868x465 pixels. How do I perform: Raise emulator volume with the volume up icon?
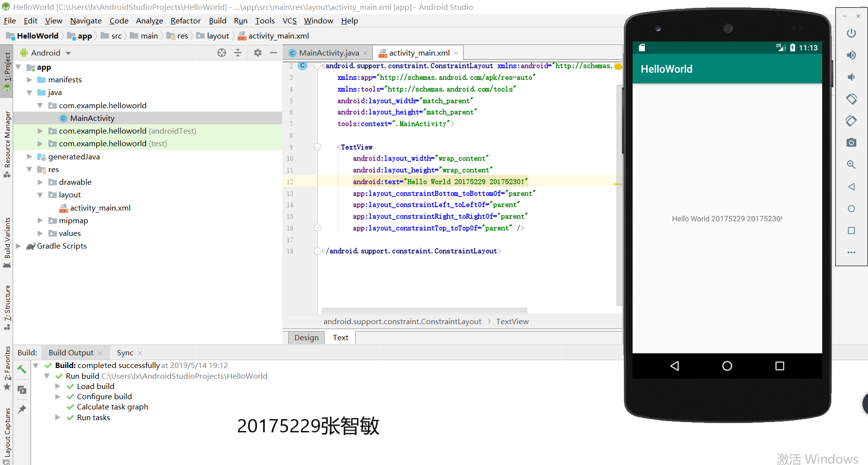[x=851, y=55]
